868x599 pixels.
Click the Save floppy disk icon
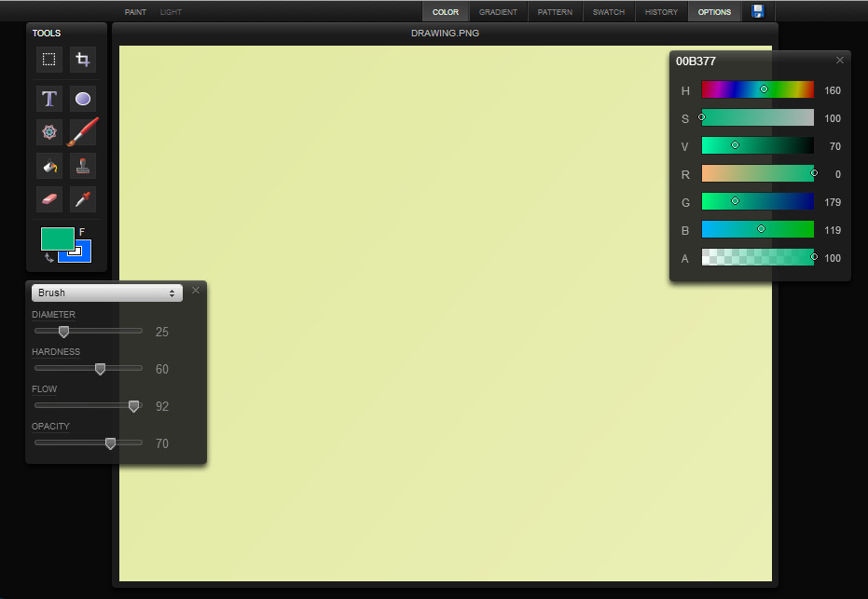[758, 11]
